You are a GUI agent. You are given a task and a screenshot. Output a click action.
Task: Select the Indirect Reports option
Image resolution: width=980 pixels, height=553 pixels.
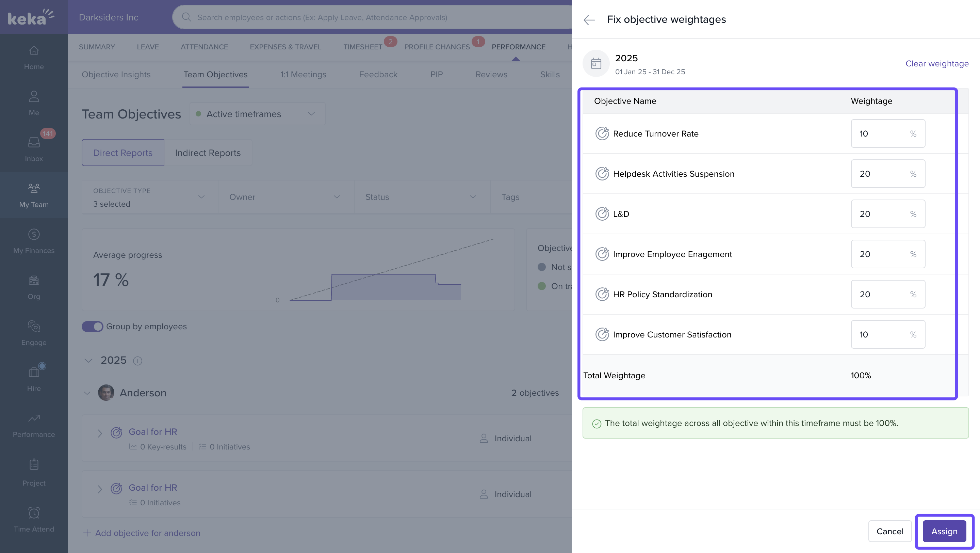pyautogui.click(x=208, y=153)
